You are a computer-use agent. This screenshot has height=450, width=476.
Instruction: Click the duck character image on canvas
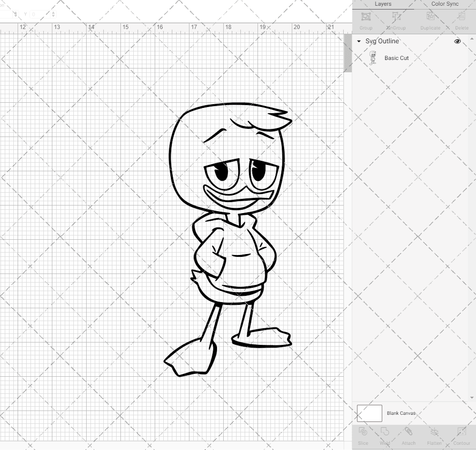coord(228,240)
